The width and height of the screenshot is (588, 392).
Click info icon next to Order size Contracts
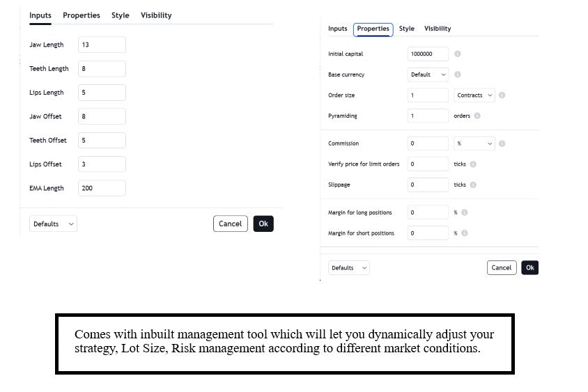[x=502, y=95]
